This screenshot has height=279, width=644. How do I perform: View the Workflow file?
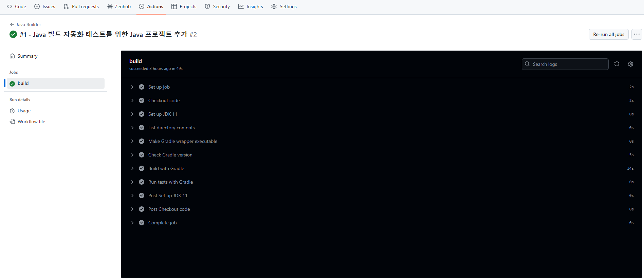click(56, 122)
